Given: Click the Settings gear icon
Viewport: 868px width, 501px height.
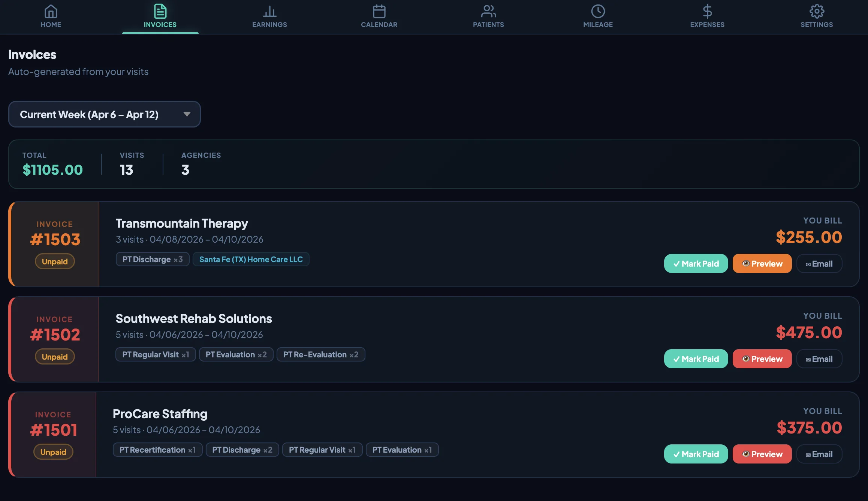Looking at the screenshot, I should (817, 11).
